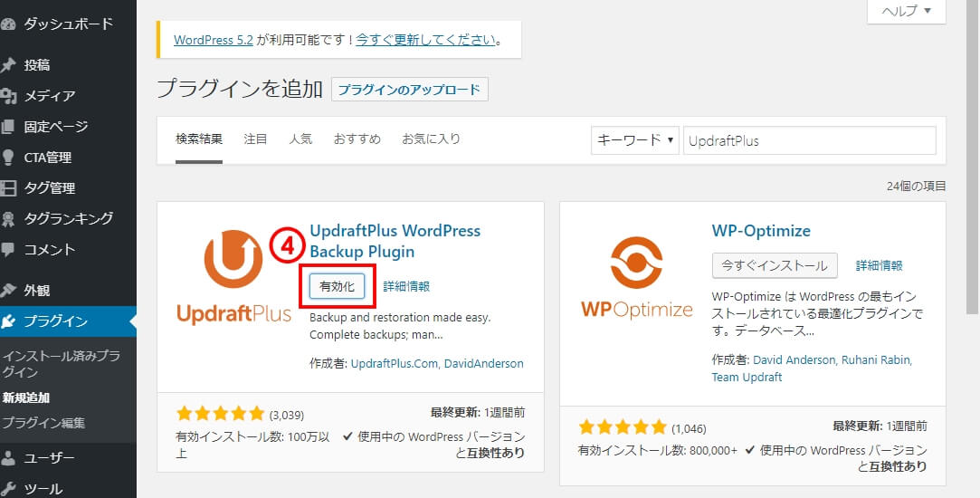This screenshot has height=498, width=980.
Task: Open the タグランキング menu item
Action: tap(68, 218)
